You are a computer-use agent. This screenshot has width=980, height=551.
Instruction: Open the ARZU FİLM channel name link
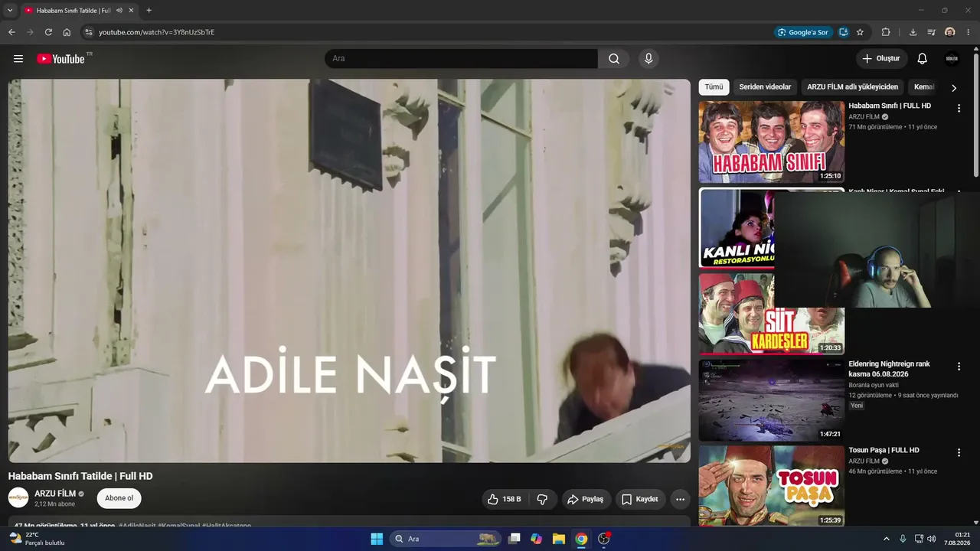click(x=55, y=494)
